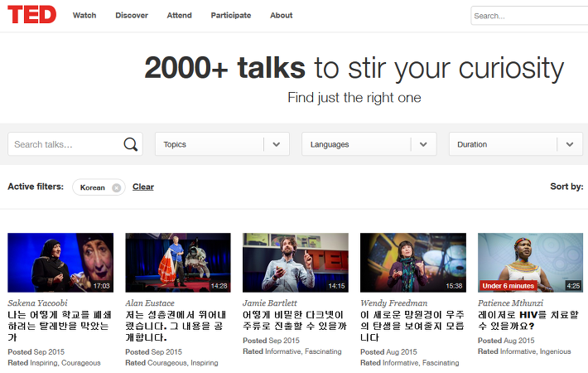This screenshot has height=373, width=588.
Task: Open the Discover menu
Action: [132, 16]
